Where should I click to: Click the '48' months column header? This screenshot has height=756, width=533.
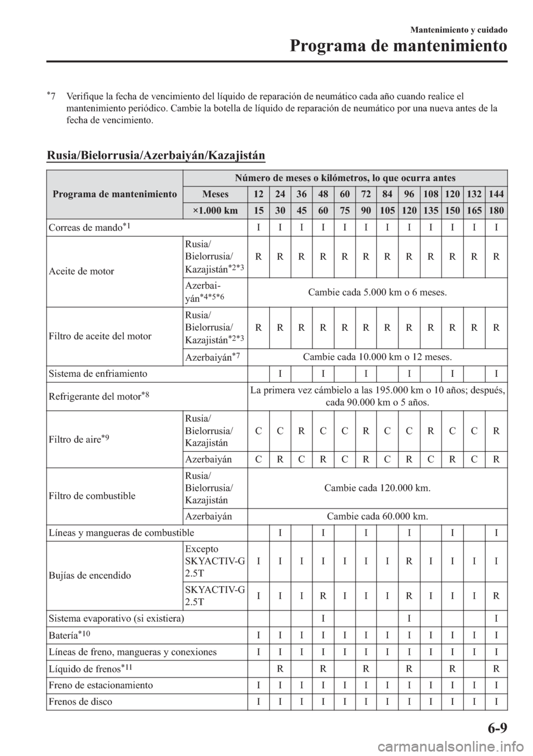[323, 194]
